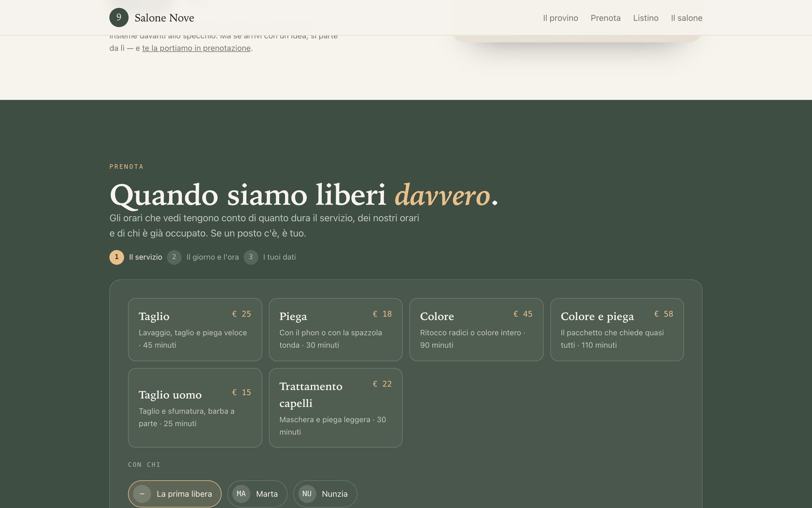Choose the Taglio service card

tap(195, 329)
